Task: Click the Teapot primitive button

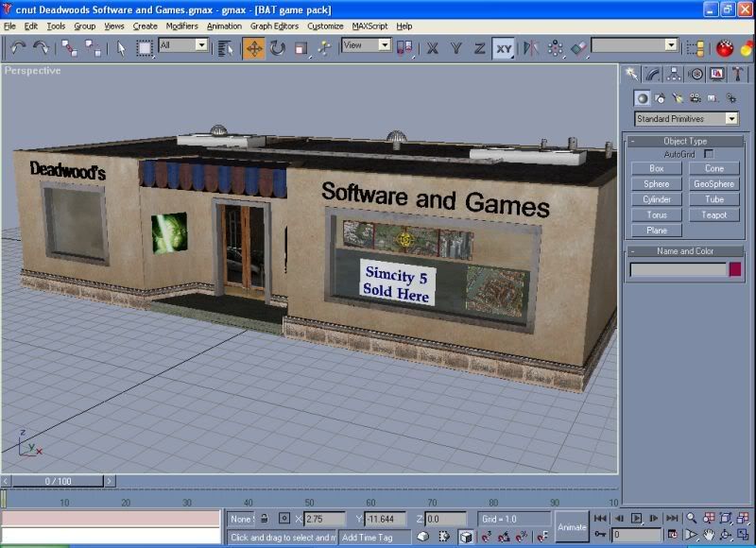Action: tap(714, 215)
